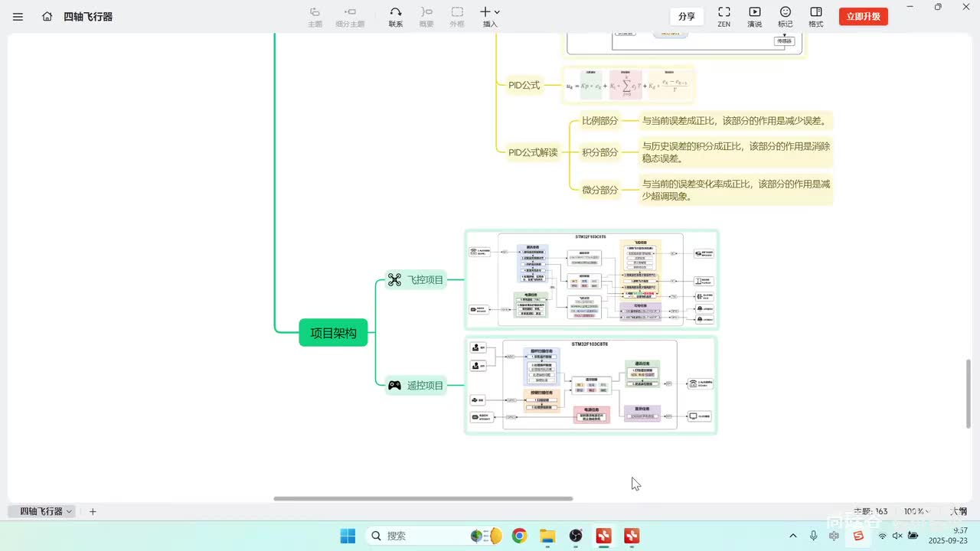This screenshot has width=980, height=551.
Task: Click the note about 减少超调现象
Action: 736,190
